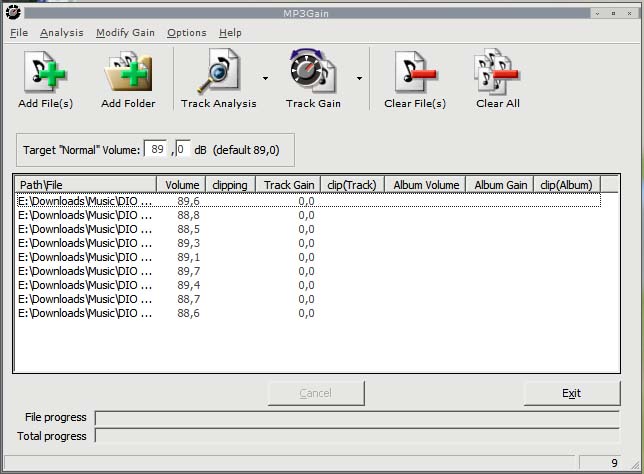644x474 pixels.
Task: Open the Options menu
Action: (187, 33)
